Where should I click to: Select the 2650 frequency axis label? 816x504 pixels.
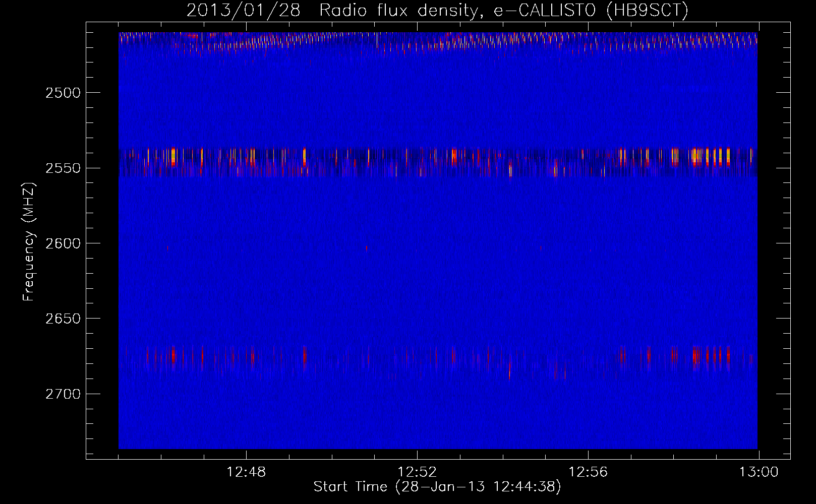(x=63, y=319)
